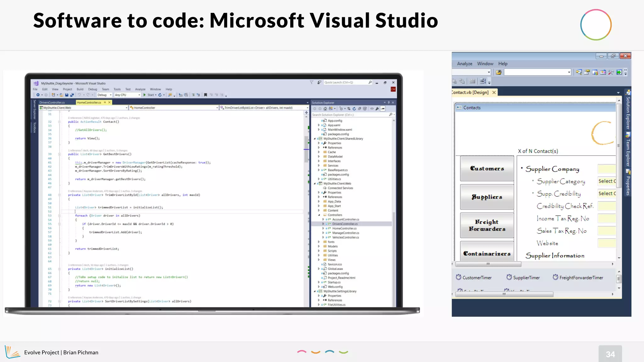Screen dimensions: 644x362
Task: Open the Supplier Category Select combo box
Action: pyautogui.click(x=607, y=181)
